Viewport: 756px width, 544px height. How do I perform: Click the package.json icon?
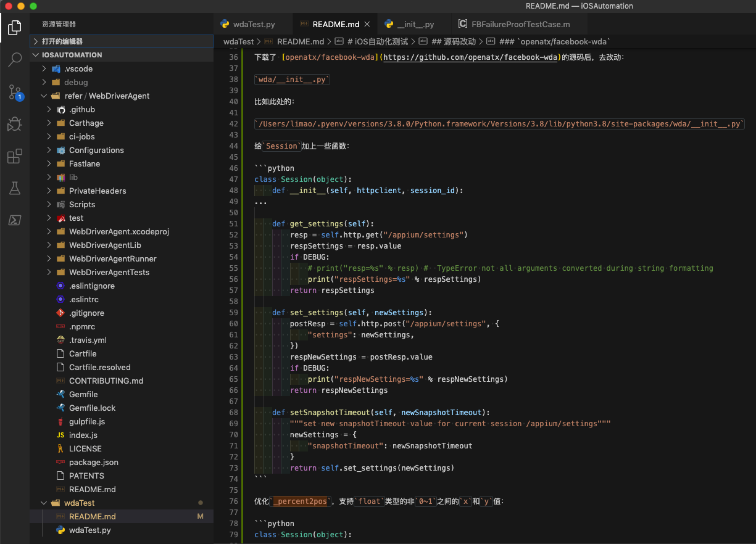pos(60,462)
